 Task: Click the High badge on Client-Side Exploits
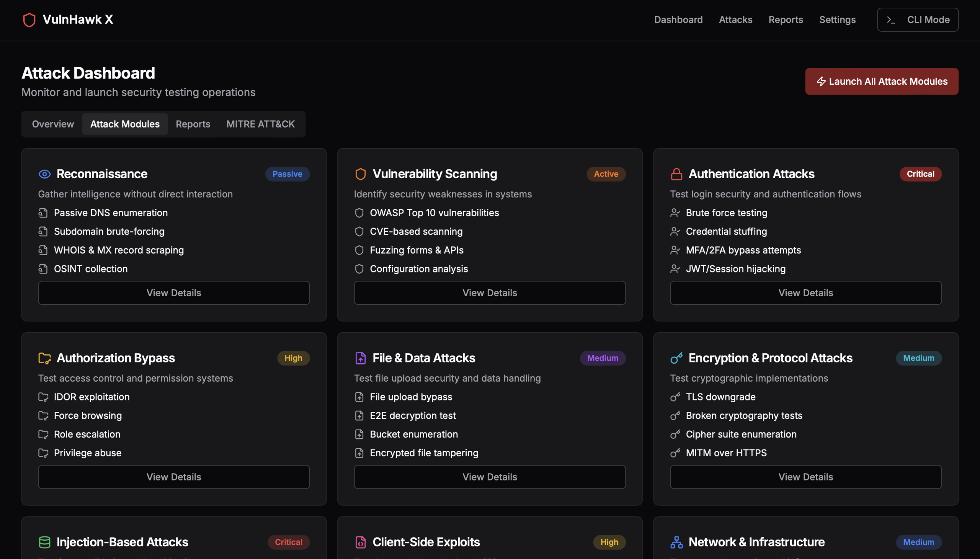click(609, 542)
